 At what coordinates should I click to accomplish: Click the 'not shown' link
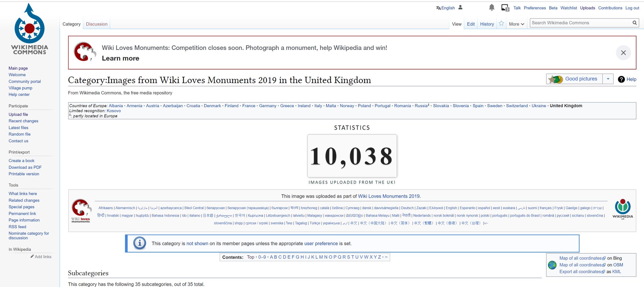click(x=197, y=244)
